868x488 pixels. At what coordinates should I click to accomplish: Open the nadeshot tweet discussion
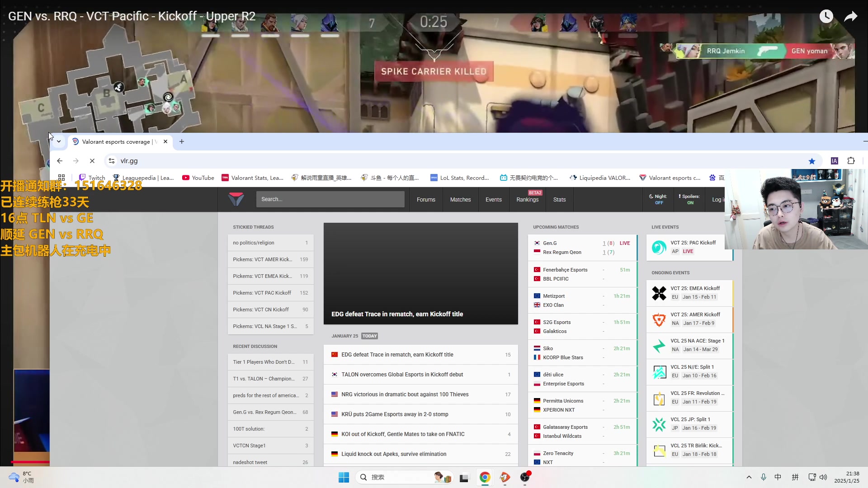click(x=270, y=462)
